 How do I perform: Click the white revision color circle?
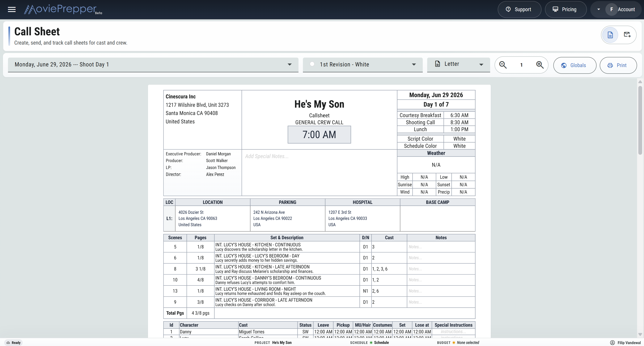(312, 64)
